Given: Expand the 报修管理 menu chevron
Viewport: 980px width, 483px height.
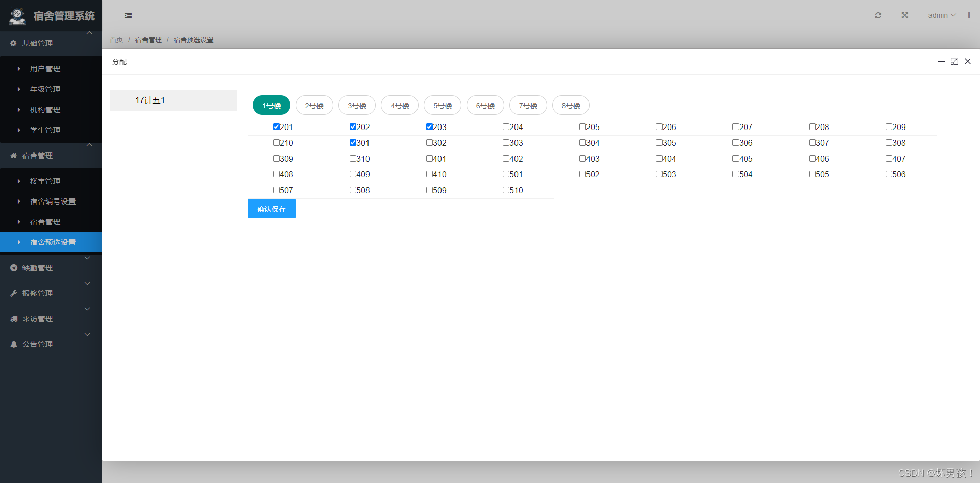Looking at the screenshot, I should pyautogui.click(x=87, y=284).
